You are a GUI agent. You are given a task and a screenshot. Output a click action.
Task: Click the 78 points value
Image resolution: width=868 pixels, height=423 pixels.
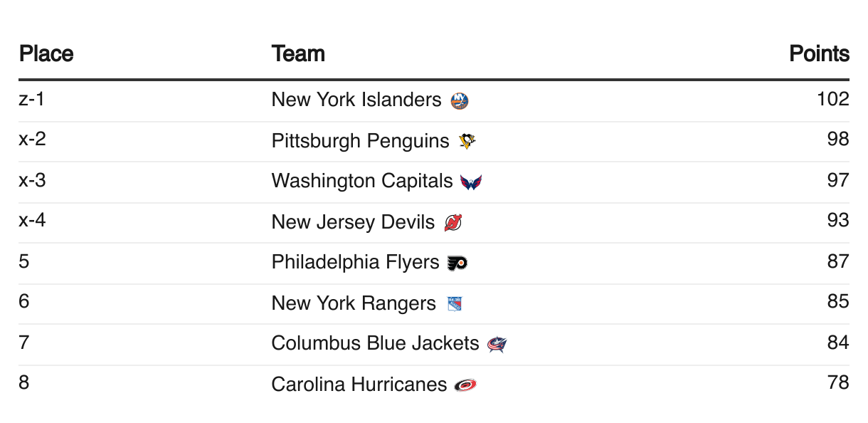[x=838, y=383]
